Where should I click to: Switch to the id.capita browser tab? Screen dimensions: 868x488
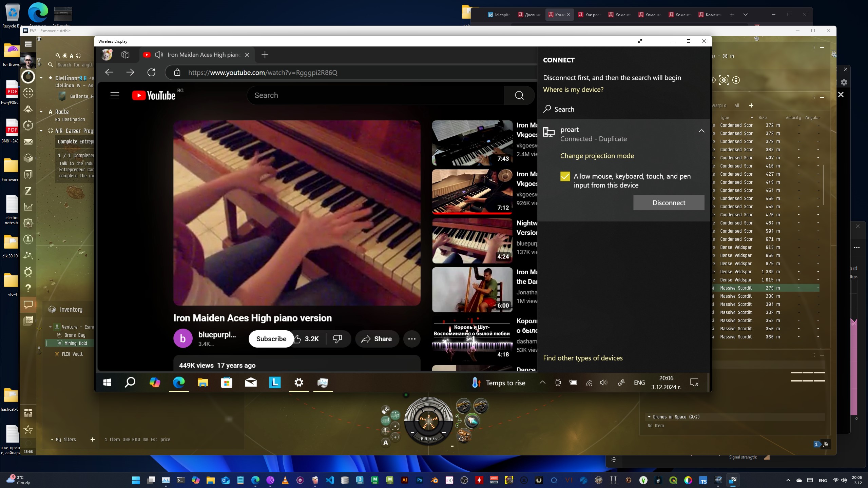coord(499,15)
